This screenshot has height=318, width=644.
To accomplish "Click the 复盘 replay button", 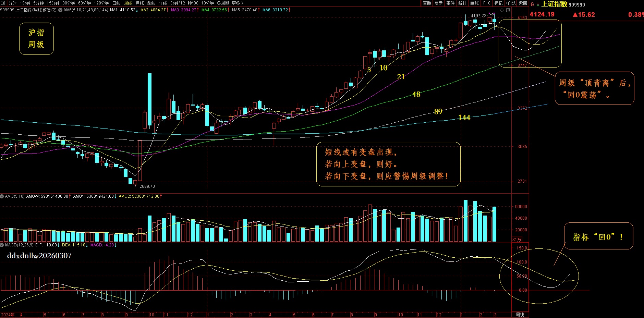I will tap(439, 3).
